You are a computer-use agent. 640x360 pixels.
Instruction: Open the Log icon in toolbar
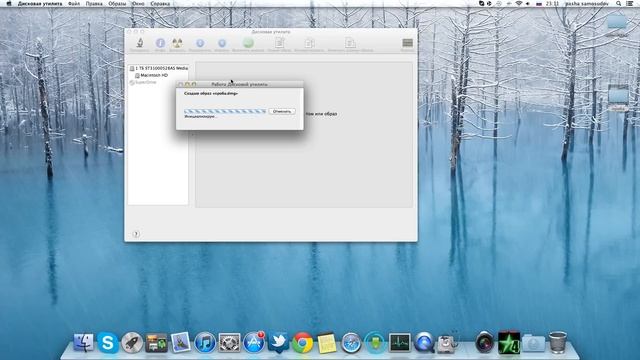pos(407,43)
